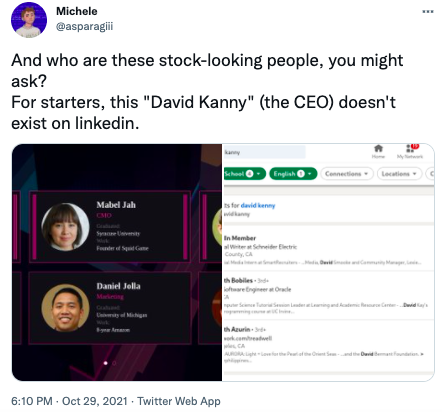Click the 'david kenny' suggested search link

(258, 205)
